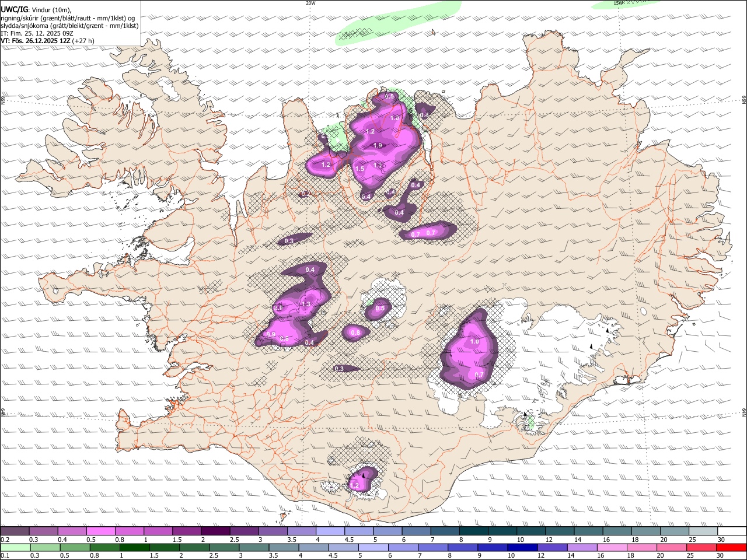Click the "IT: Fim. 25. 12. 2025 09Z" line
747x560 pixels.
[x=37, y=33]
